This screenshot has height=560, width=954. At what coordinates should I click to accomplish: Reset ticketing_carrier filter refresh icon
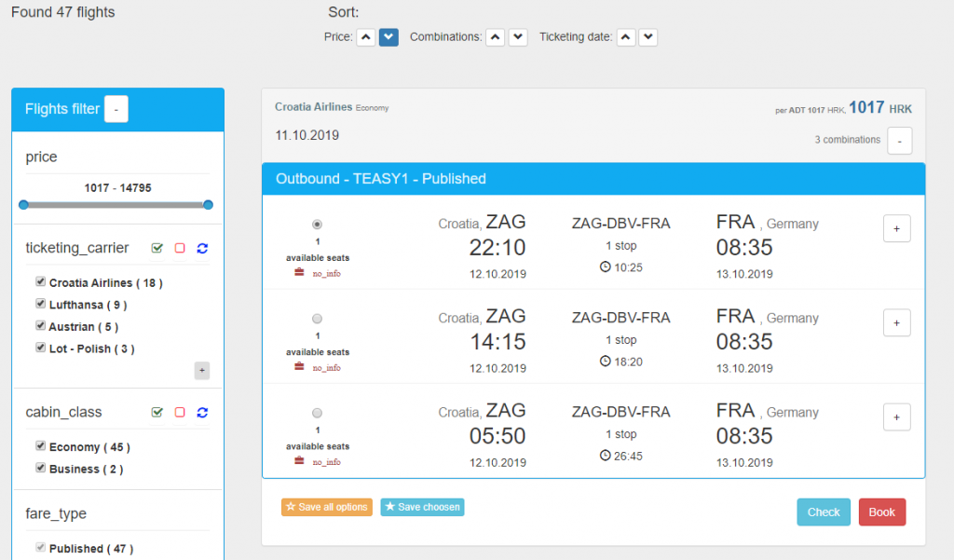pyautogui.click(x=202, y=248)
